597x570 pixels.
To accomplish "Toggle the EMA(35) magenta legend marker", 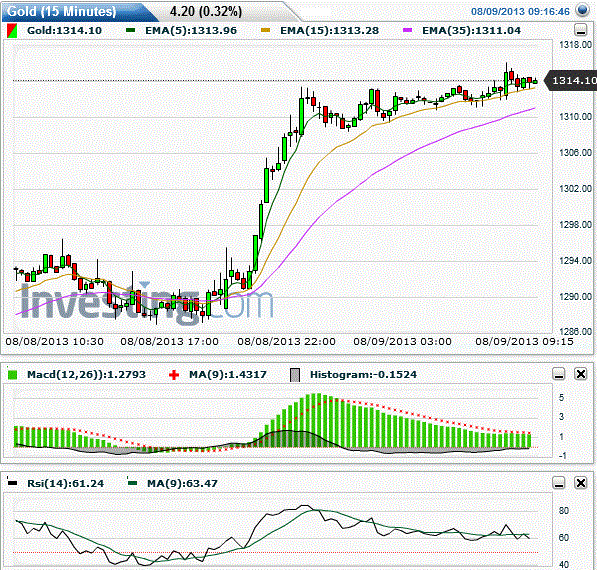I will click(x=408, y=30).
